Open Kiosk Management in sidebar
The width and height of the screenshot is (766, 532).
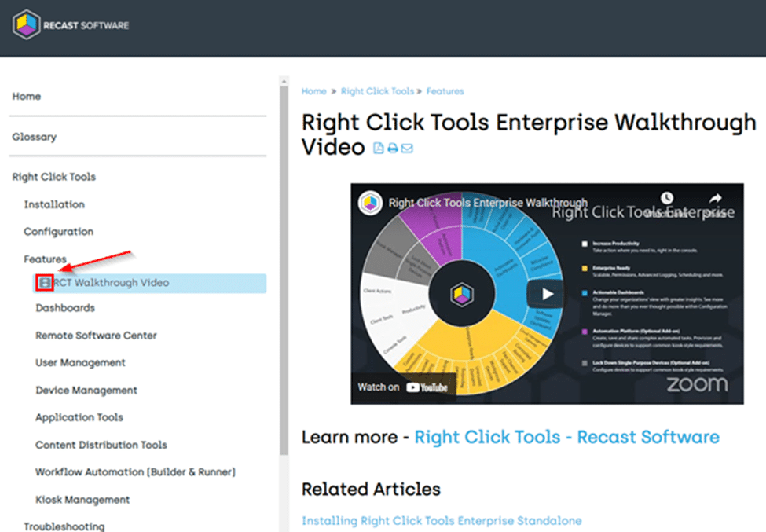(82, 500)
